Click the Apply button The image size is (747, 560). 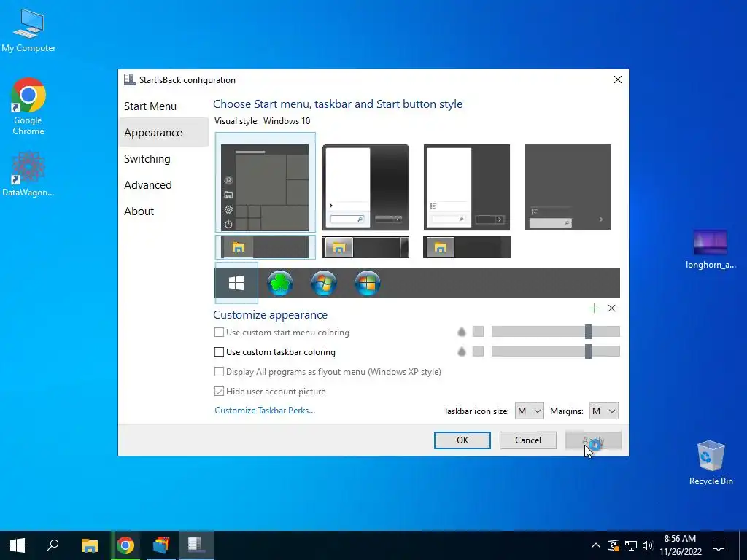[594, 440]
